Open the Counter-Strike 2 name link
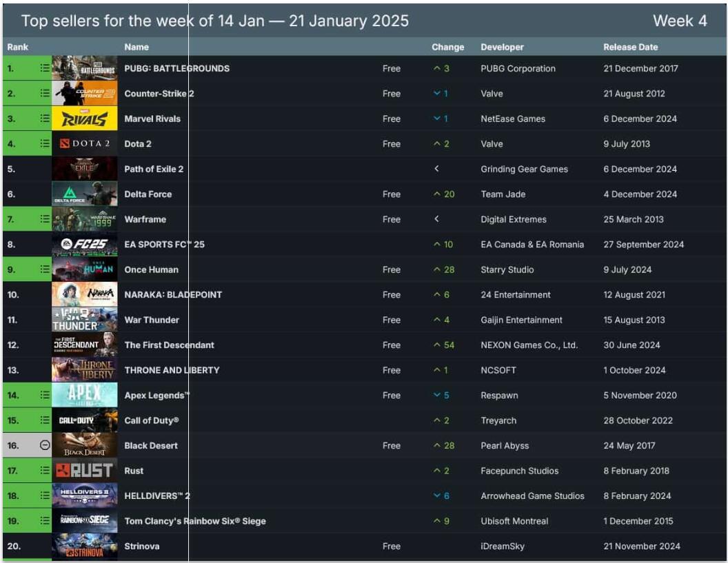Viewport: 728px width, 563px height. (x=159, y=93)
